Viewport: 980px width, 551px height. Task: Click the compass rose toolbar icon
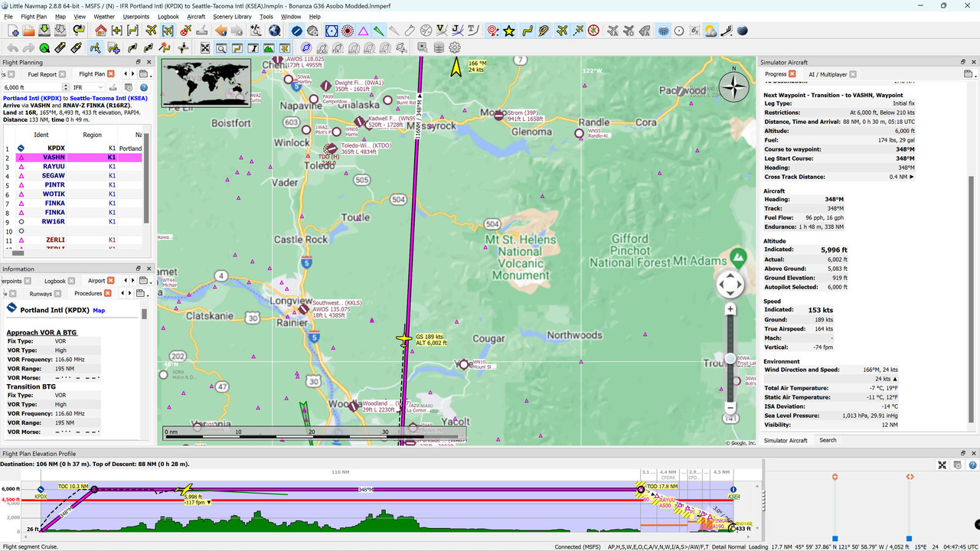593,31
